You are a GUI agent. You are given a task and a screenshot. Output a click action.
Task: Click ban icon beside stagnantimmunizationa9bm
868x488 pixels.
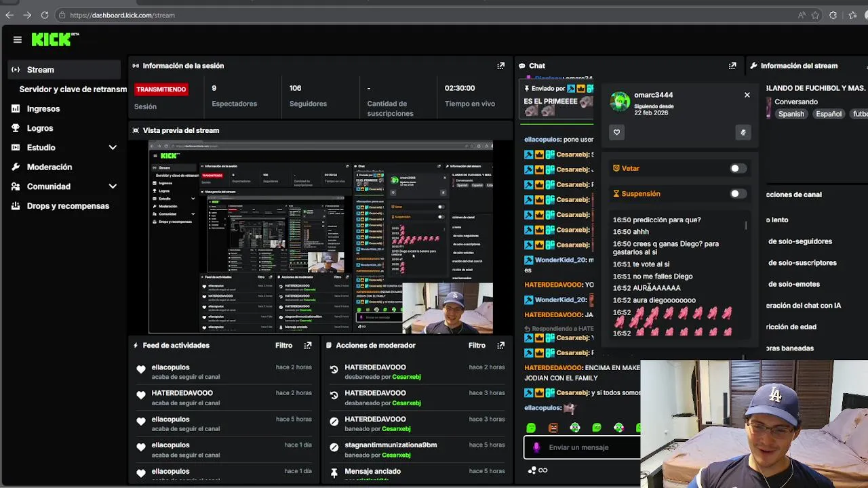334,447
